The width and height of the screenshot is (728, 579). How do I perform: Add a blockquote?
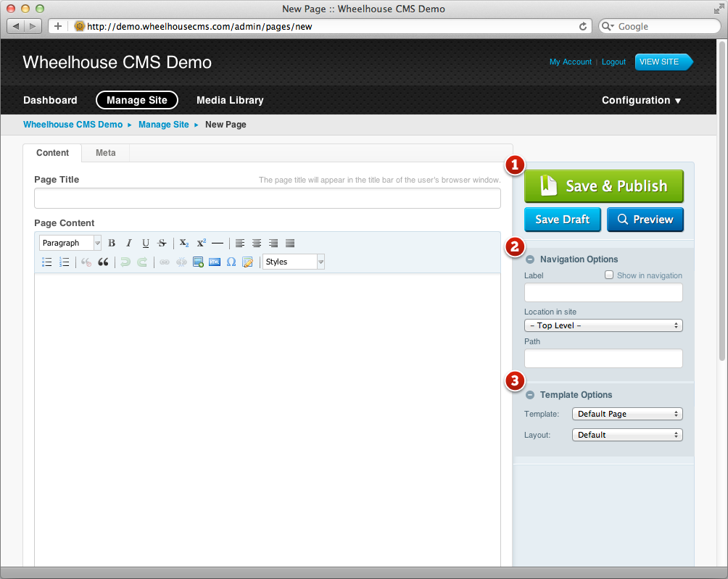point(103,262)
